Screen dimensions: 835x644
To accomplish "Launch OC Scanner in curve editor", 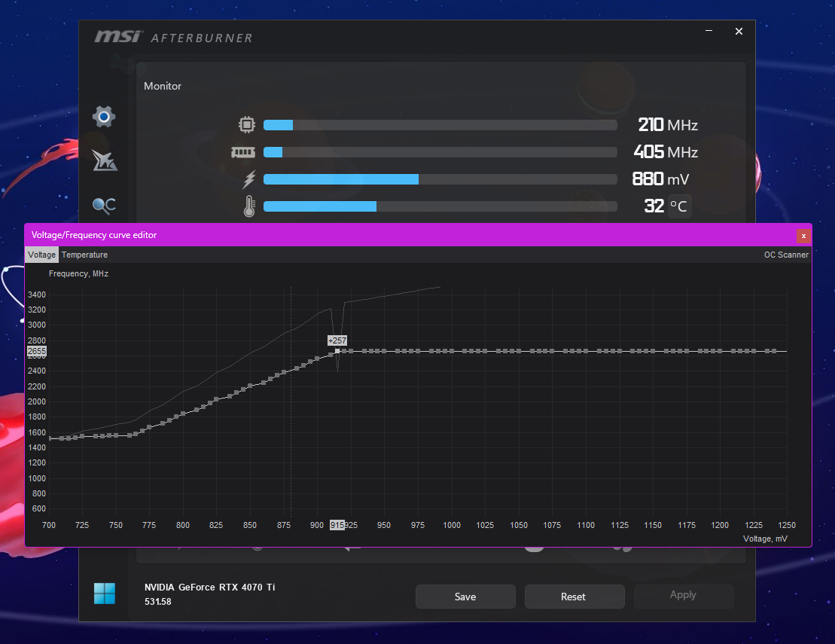I will click(786, 255).
